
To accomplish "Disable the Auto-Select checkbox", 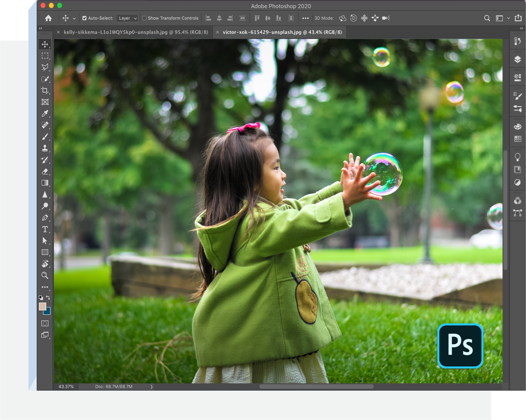I will 84,18.
